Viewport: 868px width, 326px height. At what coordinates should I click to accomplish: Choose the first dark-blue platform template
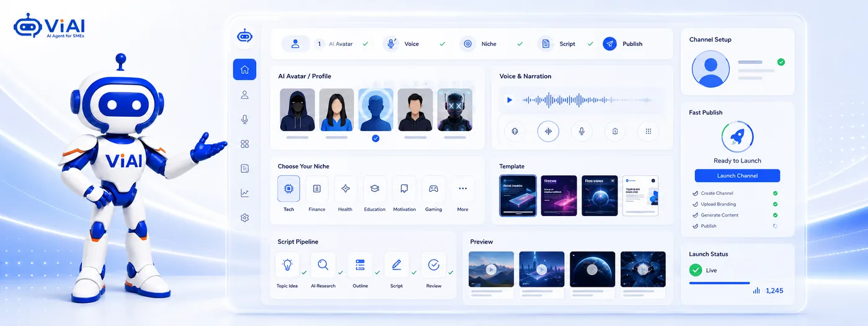pyautogui.click(x=518, y=196)
